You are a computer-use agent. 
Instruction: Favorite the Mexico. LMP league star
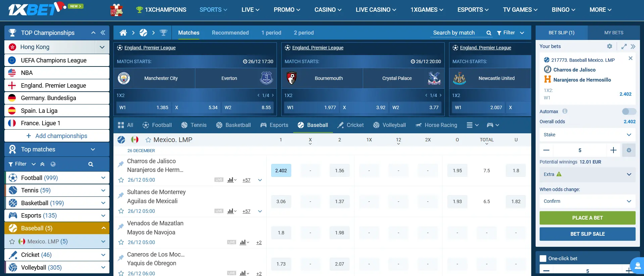[x=148, y=140]
